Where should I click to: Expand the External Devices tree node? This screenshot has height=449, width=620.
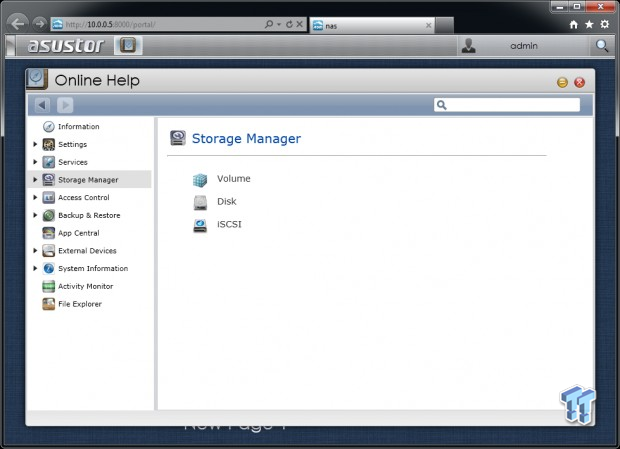pos(35,251)
